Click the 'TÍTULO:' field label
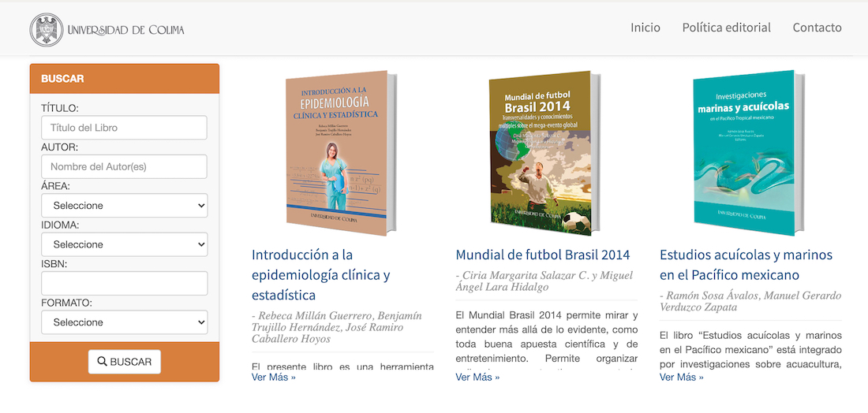Image resolution: width=868 pixels, height=413 pixels. point(60,108)
